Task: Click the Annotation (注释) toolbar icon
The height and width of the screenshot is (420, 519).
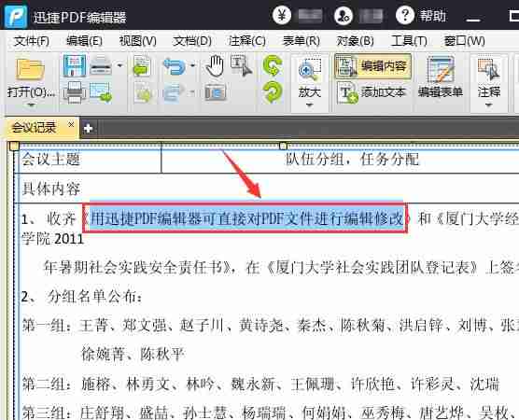Action: point(488,69)
